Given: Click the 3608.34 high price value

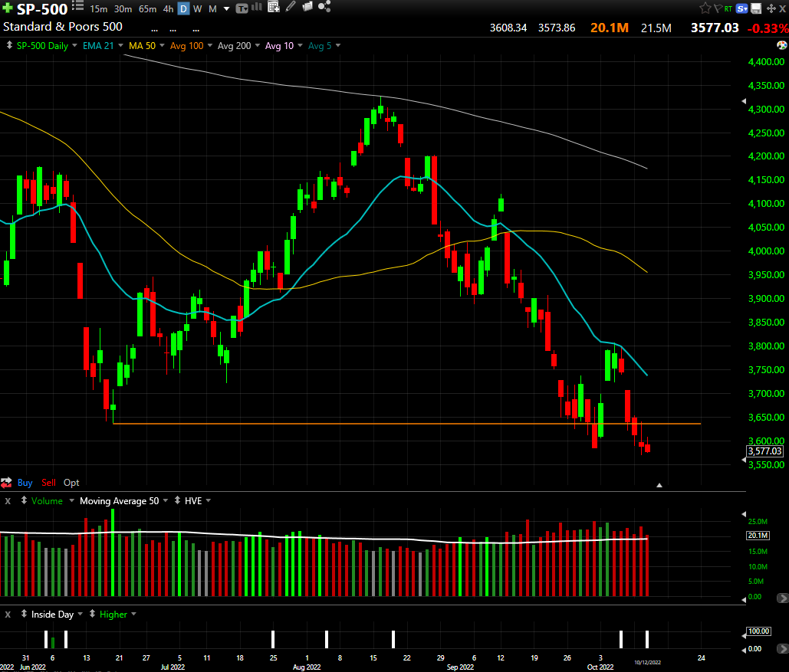Looking at the screenshot, I should click(x=508, y=28).
